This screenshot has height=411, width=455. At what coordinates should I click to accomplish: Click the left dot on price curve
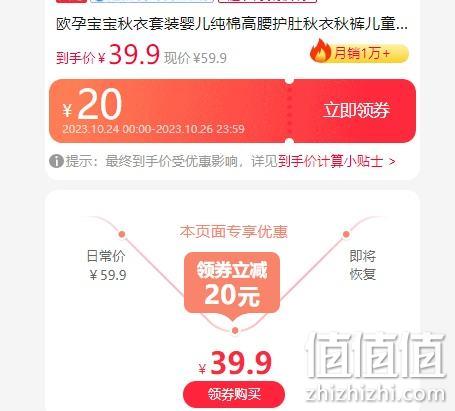[x=122, y=234]
